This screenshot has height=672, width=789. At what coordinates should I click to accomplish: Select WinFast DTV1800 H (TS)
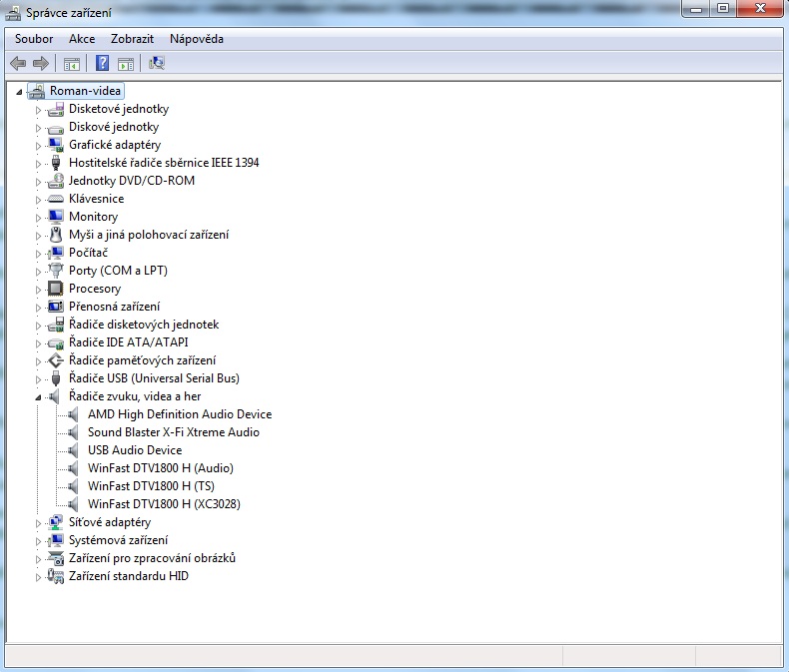151,486
